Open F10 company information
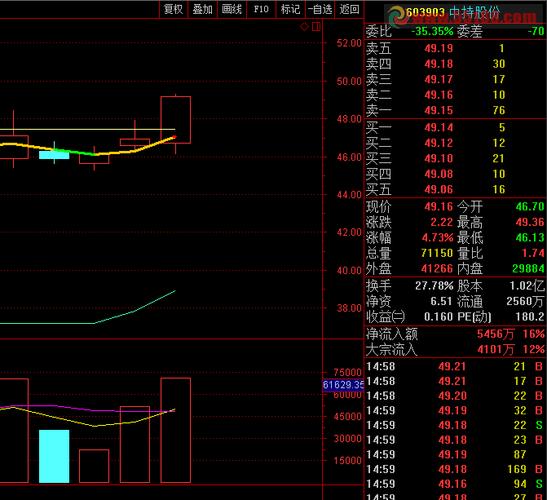 261,9
